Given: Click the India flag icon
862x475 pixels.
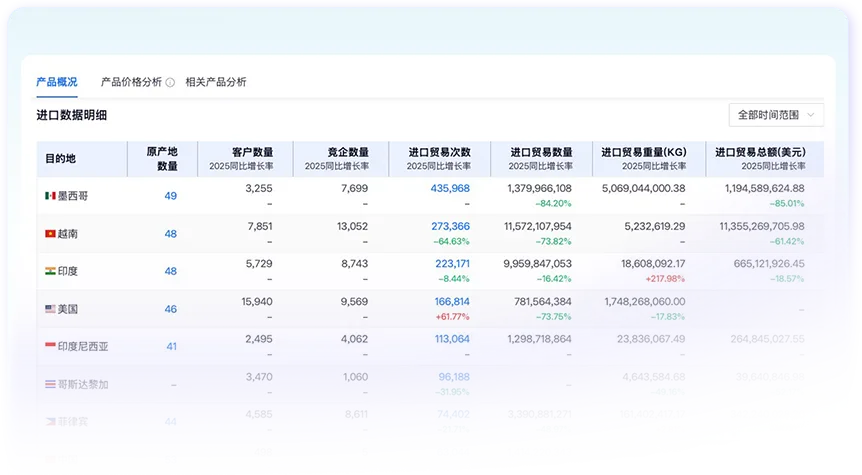Looking at the screenshot, I should pos(50,271).
